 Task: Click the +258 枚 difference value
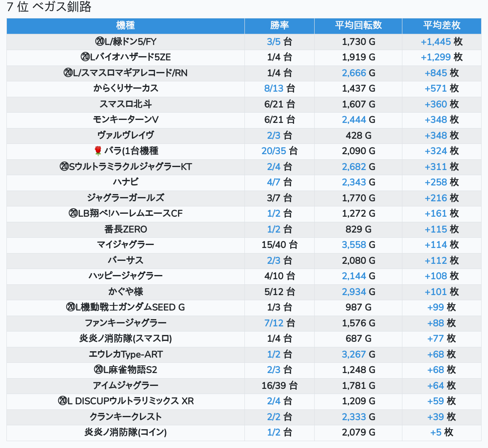441,182
